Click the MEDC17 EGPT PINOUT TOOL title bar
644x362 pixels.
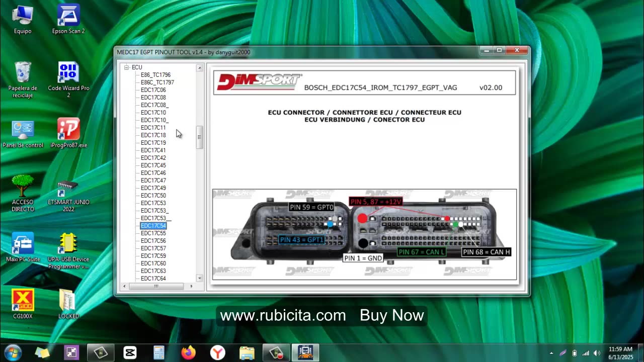coord(297,52)
